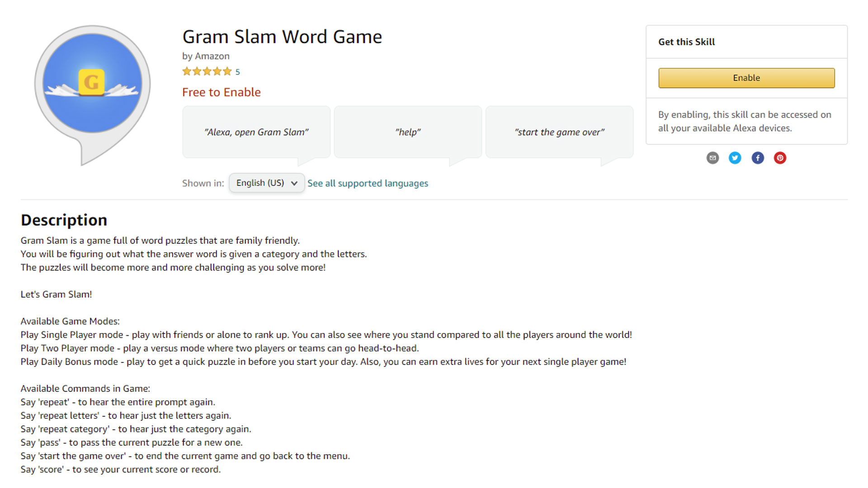Screen dimensions: 868x488
Task: Click the Gram Slam skill logo icon
Action: click(92, 86)
